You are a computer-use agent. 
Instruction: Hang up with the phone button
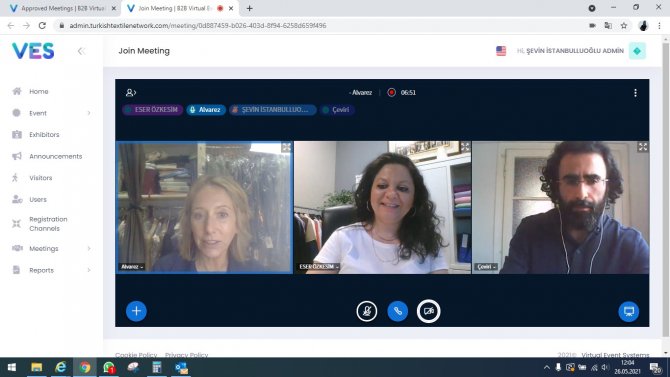tap(397, 311)
